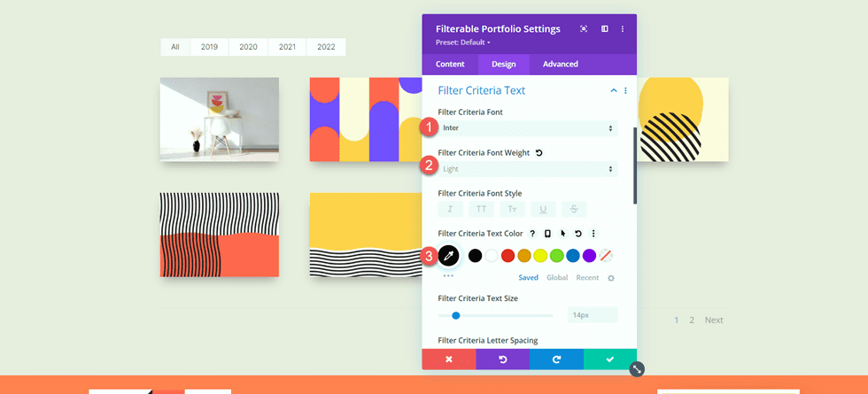Click the help icon beside Text Color
The width and height of the screenshot is (868, 394).
(x=532, y=234)
